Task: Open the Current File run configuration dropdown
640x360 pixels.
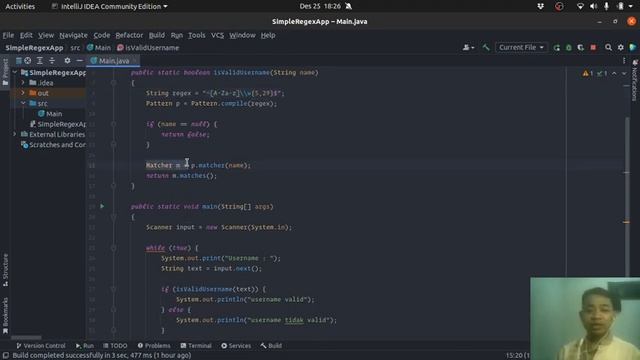Action: click(521, 48)
